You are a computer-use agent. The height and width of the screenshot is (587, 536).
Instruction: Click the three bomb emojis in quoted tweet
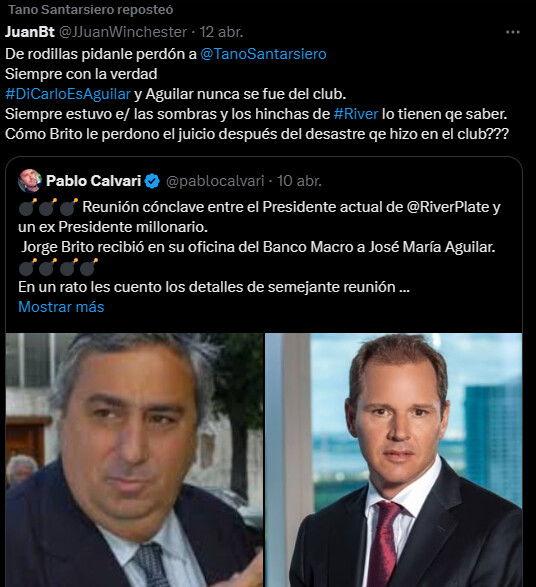click(48, 207)
